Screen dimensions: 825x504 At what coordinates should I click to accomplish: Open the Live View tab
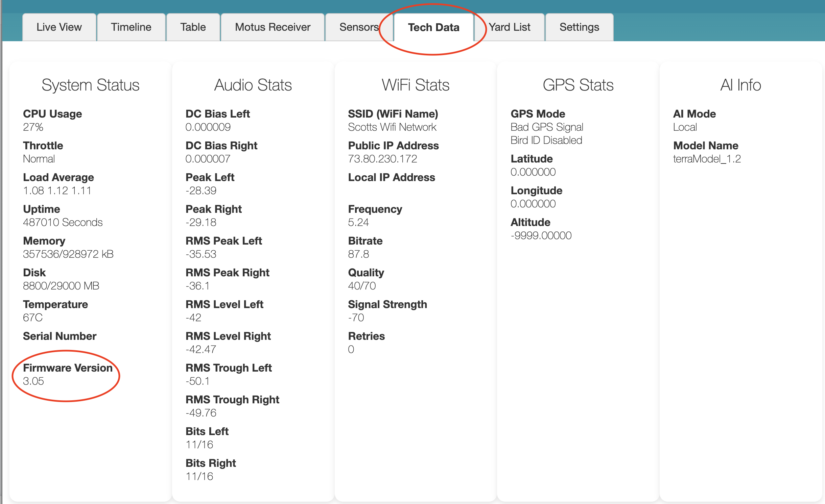pyautogui.click(x=59, y=27)
